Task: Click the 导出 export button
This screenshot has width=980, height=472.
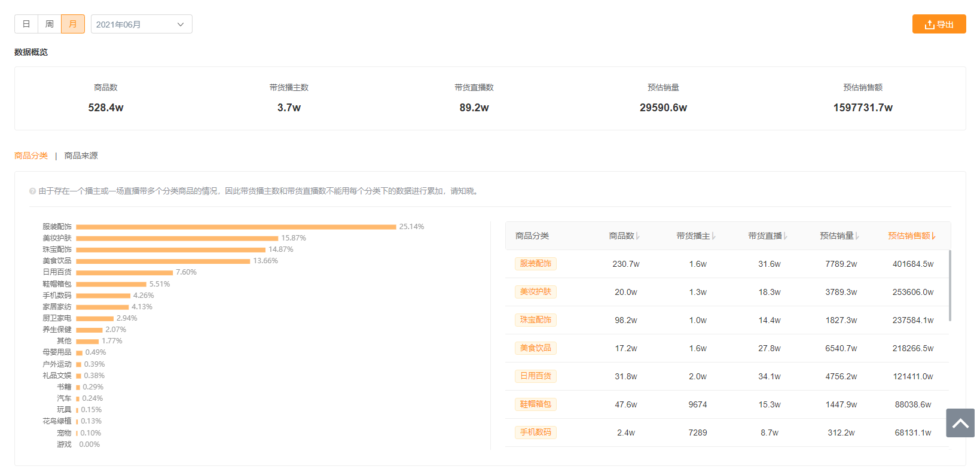Action: coord(939,24)
